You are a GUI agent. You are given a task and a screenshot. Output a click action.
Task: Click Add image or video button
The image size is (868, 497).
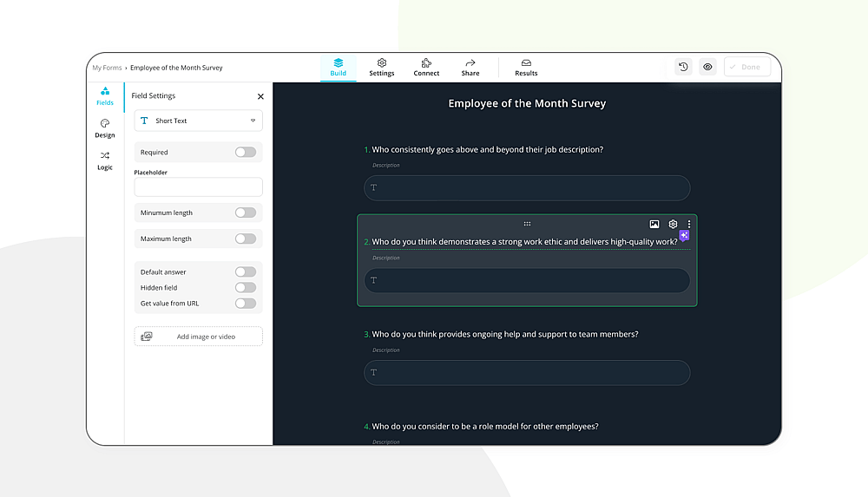198,337
